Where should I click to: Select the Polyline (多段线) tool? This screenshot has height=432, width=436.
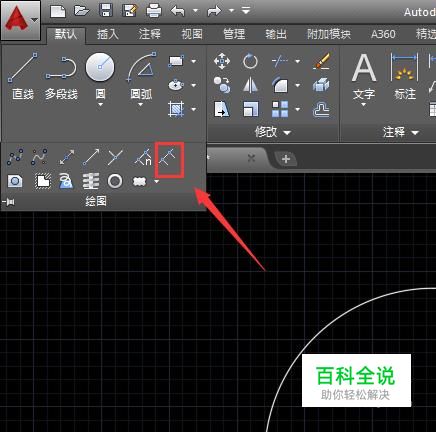[x=61, y=76]
